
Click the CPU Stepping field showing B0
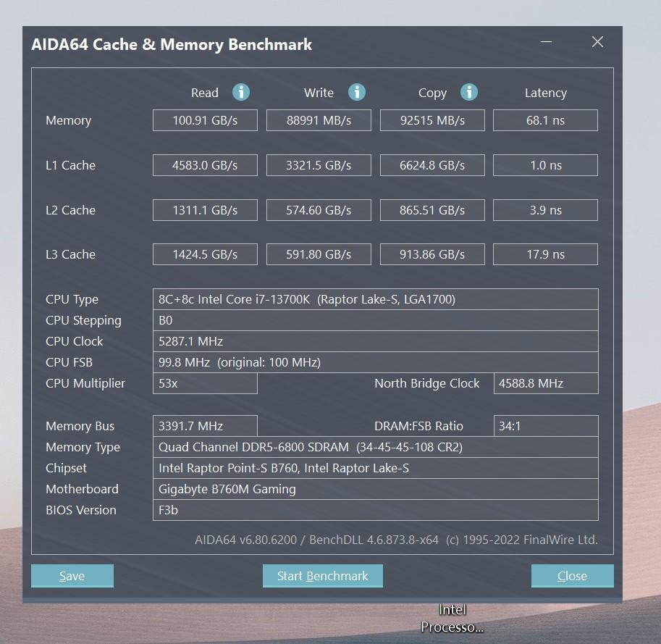375,320
